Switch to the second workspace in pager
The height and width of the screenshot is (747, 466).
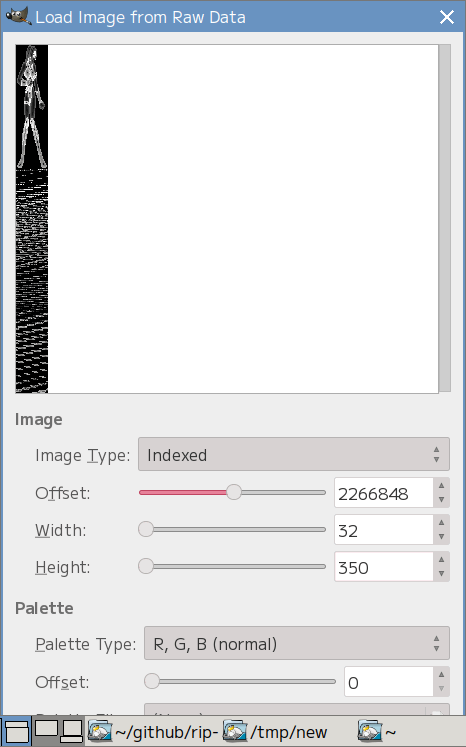tap(46, 728)
